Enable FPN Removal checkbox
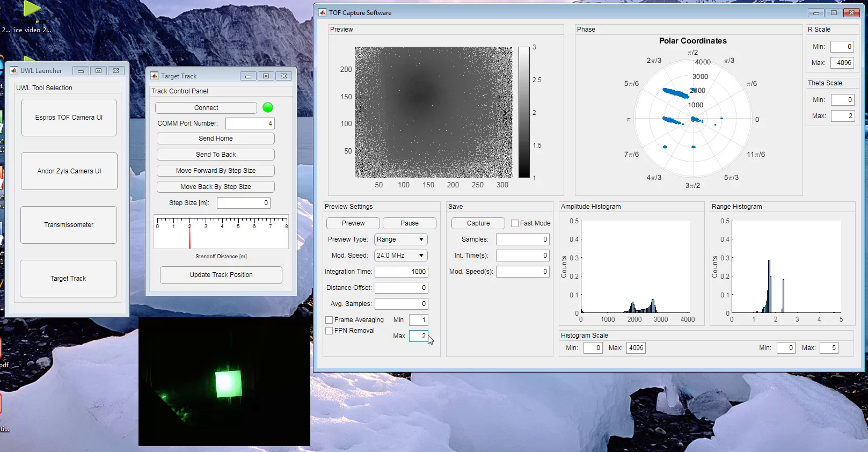868x452 pixels. [329, 331]
